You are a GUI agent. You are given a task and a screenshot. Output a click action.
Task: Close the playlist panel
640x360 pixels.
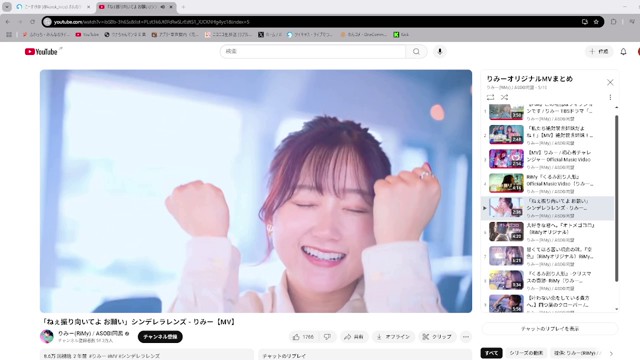tap(610, 82)
